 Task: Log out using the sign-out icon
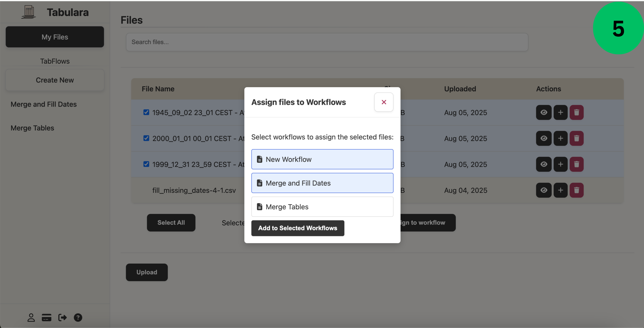[x=62, y=317]
